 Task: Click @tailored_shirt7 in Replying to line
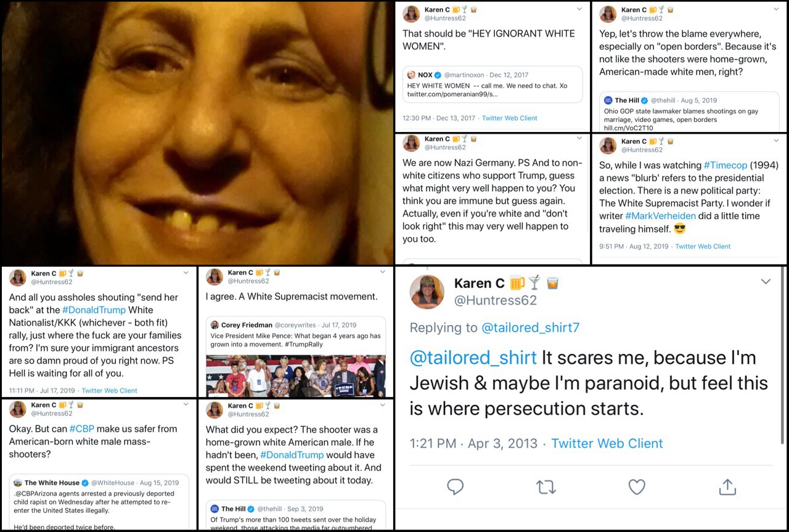coord(530,328)
